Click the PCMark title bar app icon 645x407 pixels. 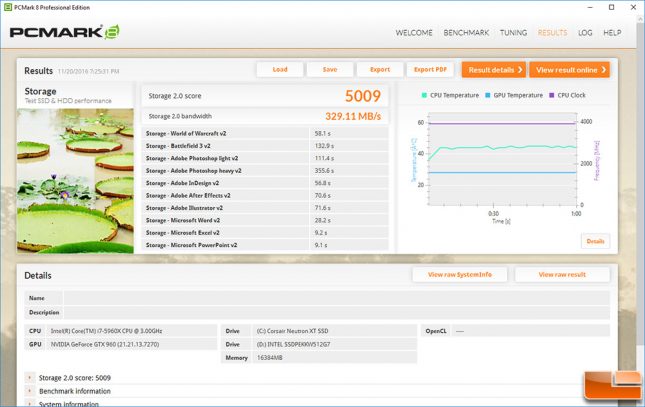[7, 7]
